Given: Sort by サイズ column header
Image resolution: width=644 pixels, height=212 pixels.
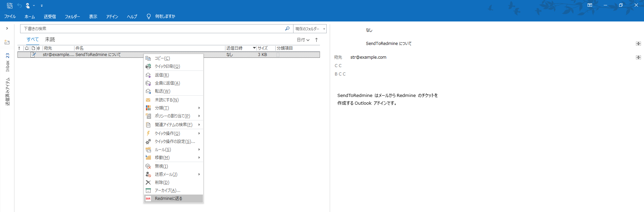Looking at the screenshot, I should pos(266,48).
